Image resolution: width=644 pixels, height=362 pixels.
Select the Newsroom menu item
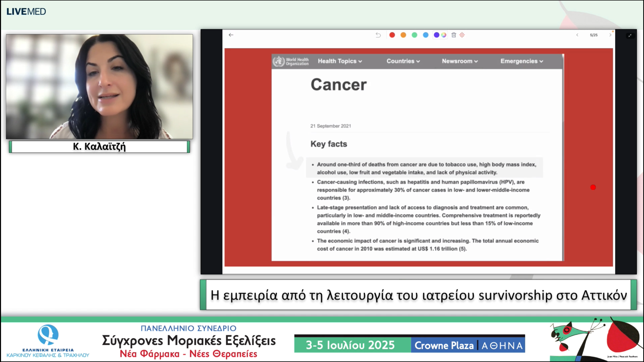point(459,61)
